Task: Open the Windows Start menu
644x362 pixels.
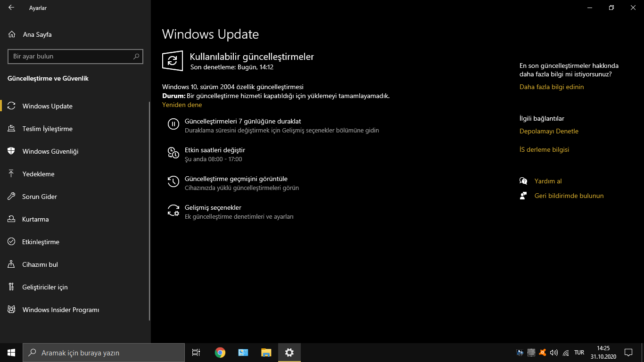Action: pyautogui.click(x=11, y=353)
